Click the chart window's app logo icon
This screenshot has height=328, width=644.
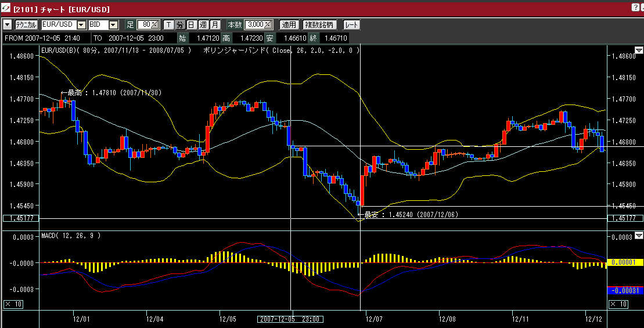click(x=6, y=9)
